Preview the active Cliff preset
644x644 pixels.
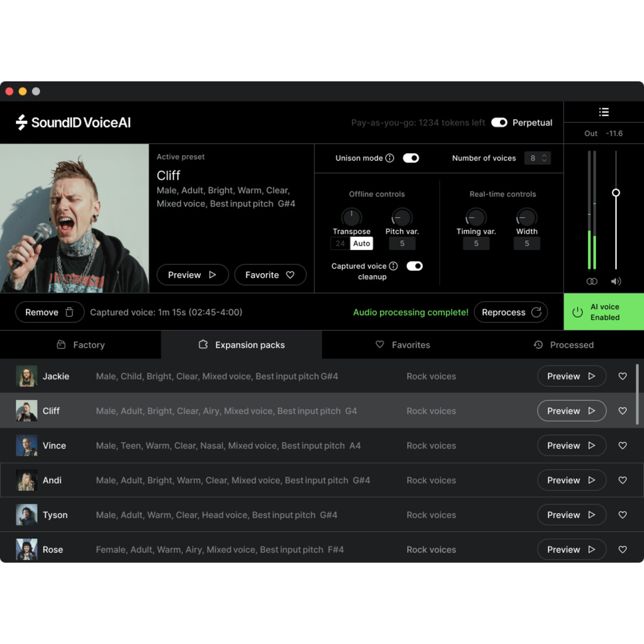click(x=193, y=275)
